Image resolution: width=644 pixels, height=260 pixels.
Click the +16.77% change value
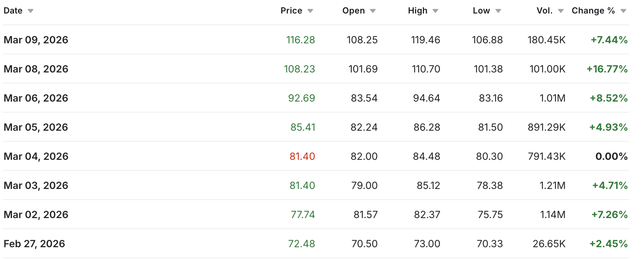[607, 69]
